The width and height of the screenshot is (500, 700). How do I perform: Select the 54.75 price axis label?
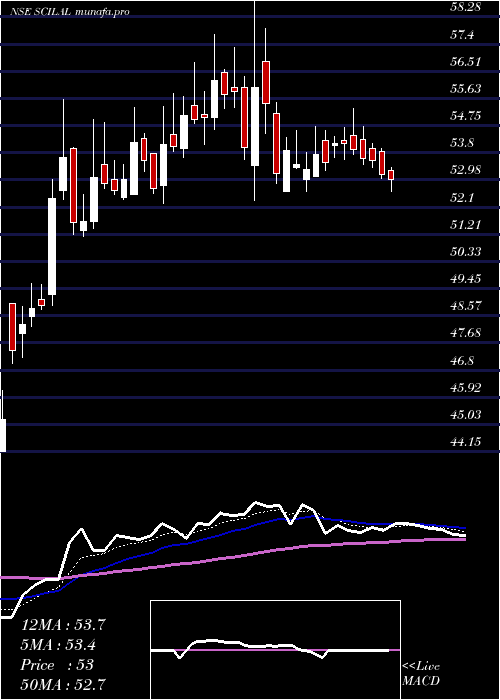click(x=466, y=116)
